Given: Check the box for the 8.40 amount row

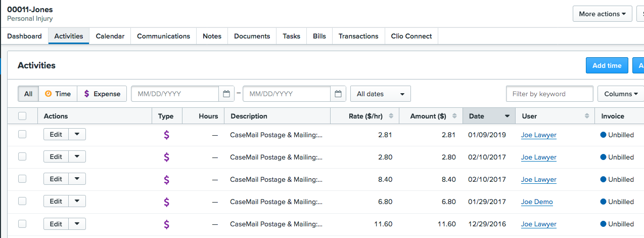Looking at the screenshot, I should (x=22, y=179).
